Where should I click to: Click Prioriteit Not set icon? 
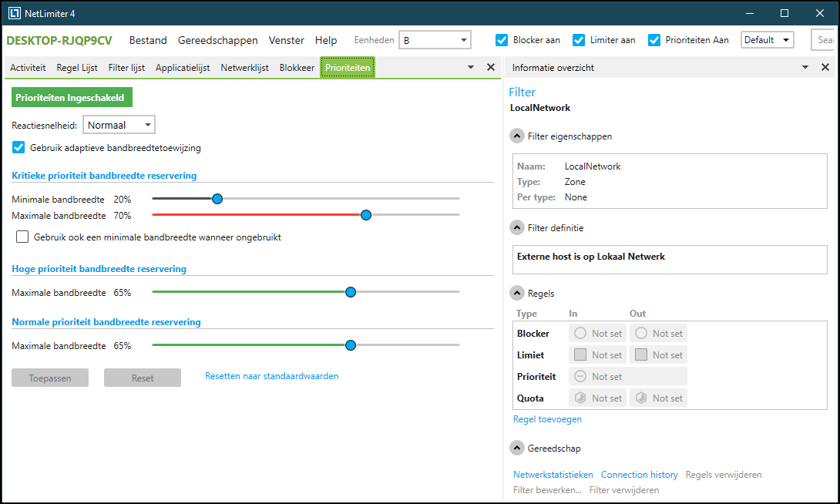[580, 377]
